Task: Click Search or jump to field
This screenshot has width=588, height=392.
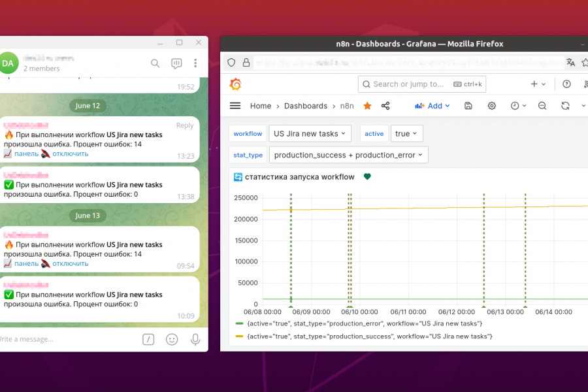Action: [x=422, y=84]
